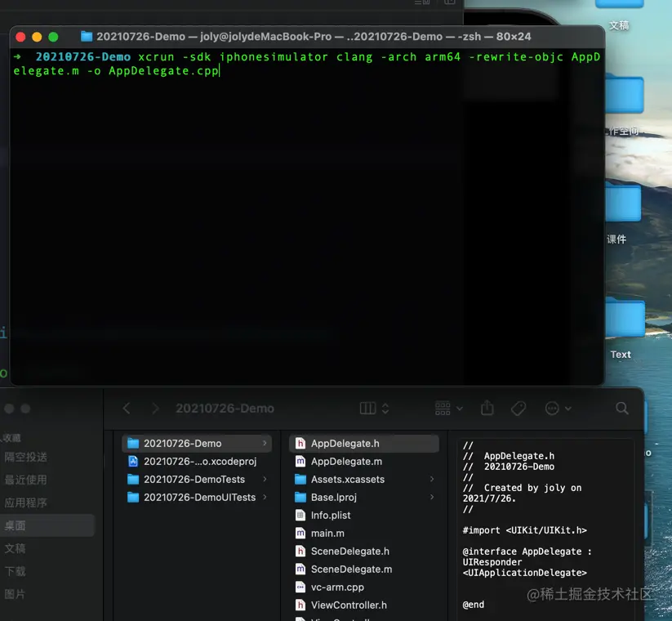The width and height of the screenshot is (672, 621).
Task: Select the SceneDelegate.m file
Action: coord(364,570)
